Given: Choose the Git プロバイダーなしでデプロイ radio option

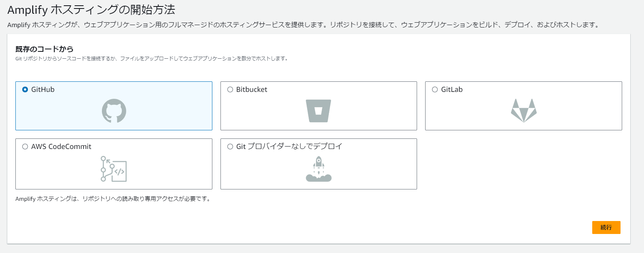Looking at the screenshot, I should [x=230, y=147].
